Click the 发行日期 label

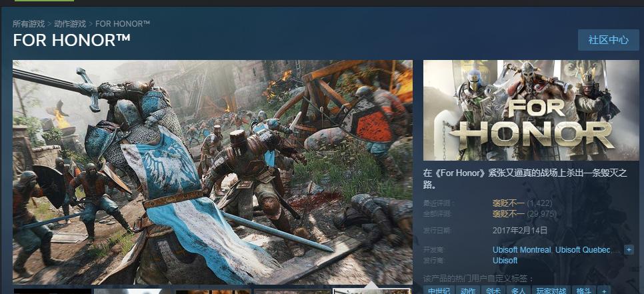tap(436, 230)
